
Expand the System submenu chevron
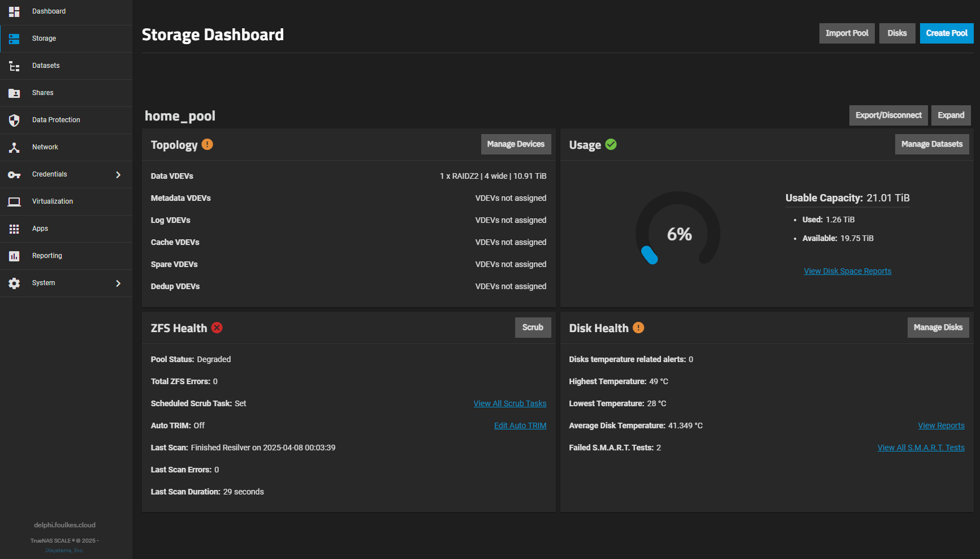pyautogui.click(x=118, y=283)
